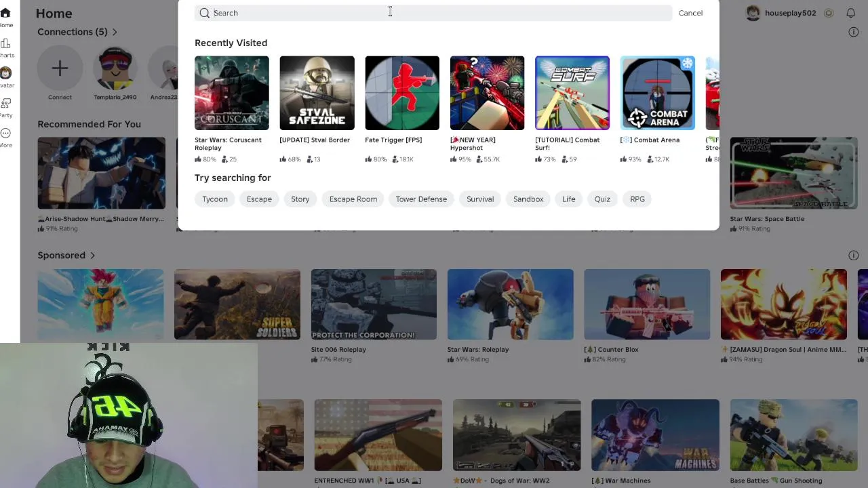Select the RPG suggestion chip
Screen dimensions: 868x488
tap(637, 199)
